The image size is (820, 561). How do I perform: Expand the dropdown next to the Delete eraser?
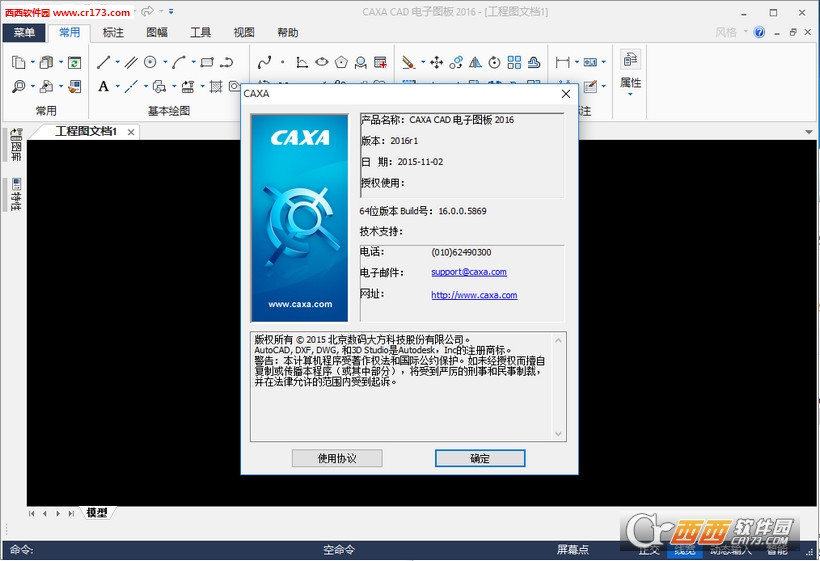pyautogui.click(x=423, y=62)
